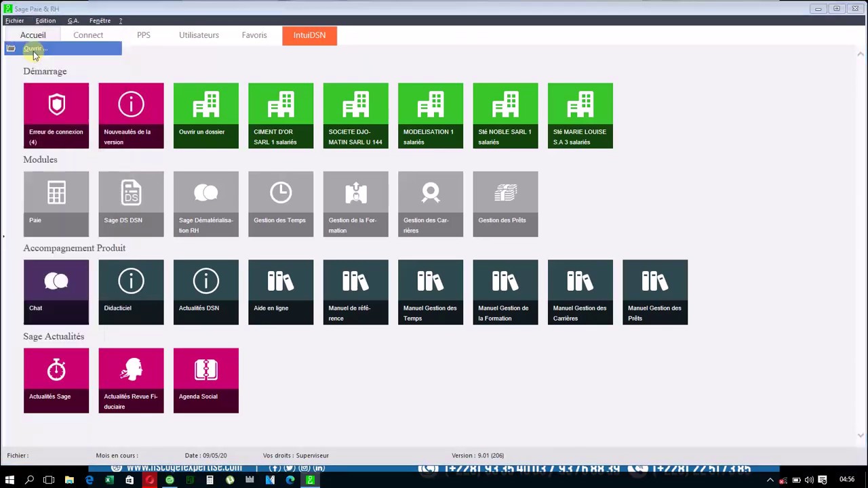Open Manuel Gestion de la Formation tile
The image size is (868, 488).
coord(505,292)
